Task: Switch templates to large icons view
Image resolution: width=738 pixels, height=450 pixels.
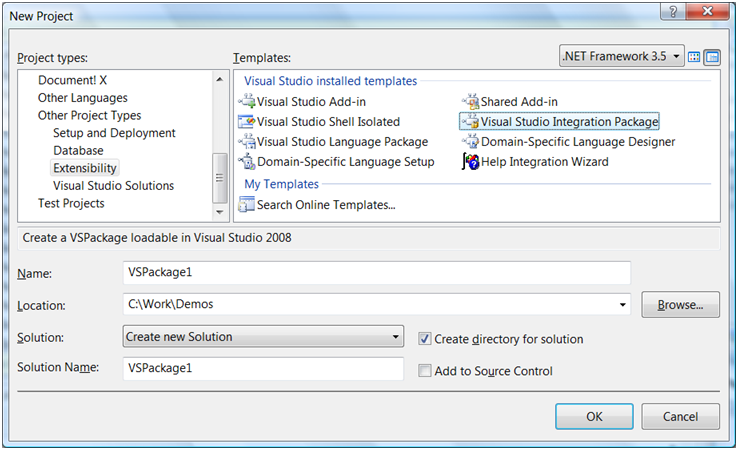Action: pyautogui.click(x=694, y=57)
